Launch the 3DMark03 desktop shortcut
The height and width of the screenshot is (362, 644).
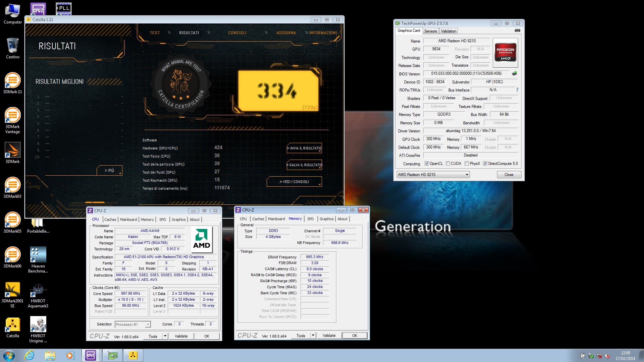coord(13,188)
